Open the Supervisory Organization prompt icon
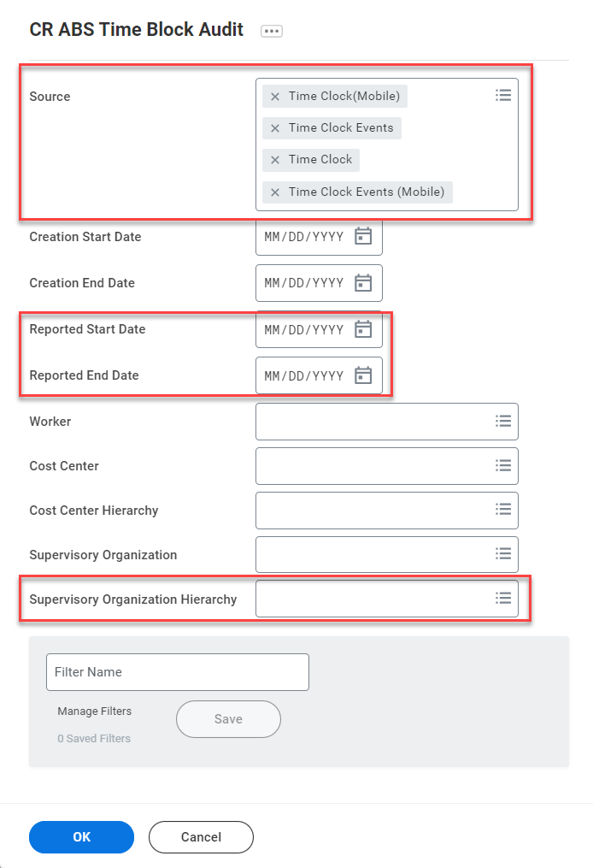This screenshot has height=868, width=593. [503, 554]
